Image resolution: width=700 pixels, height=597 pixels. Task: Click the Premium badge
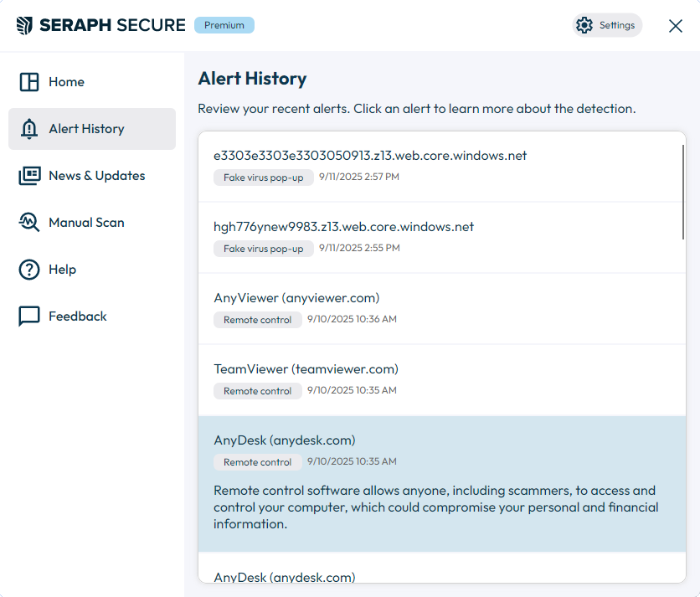(x=224, y=25)
